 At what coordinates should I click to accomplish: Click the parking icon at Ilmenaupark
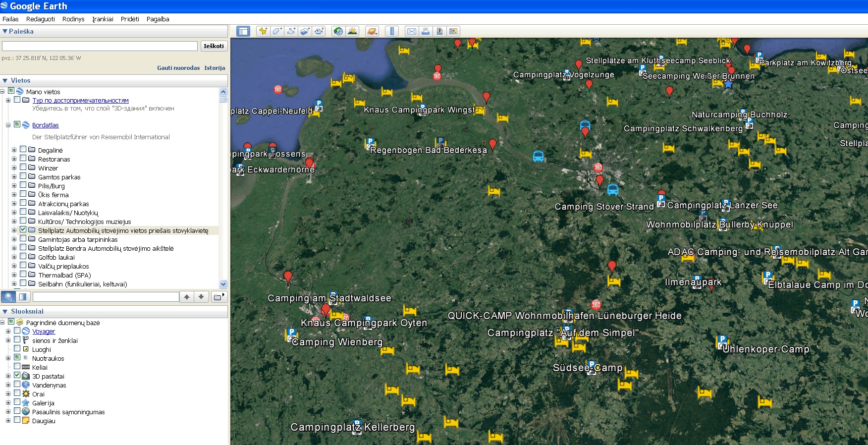tap(697, 281)
